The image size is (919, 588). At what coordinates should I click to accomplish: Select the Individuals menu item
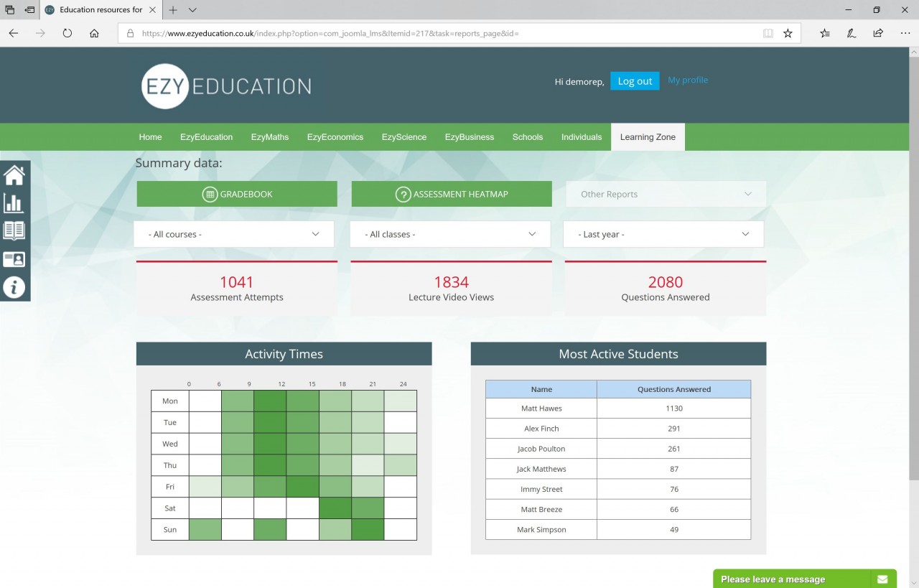point(582,137)
